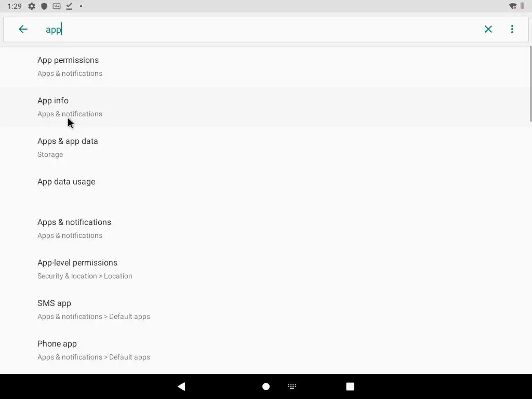
Task: Tap the Recents square navigation button
Action: pyautogui.click(x=350, y=387)
